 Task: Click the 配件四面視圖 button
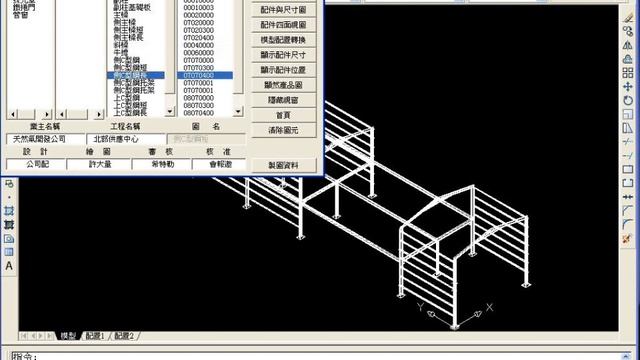(x=284, y=24)
